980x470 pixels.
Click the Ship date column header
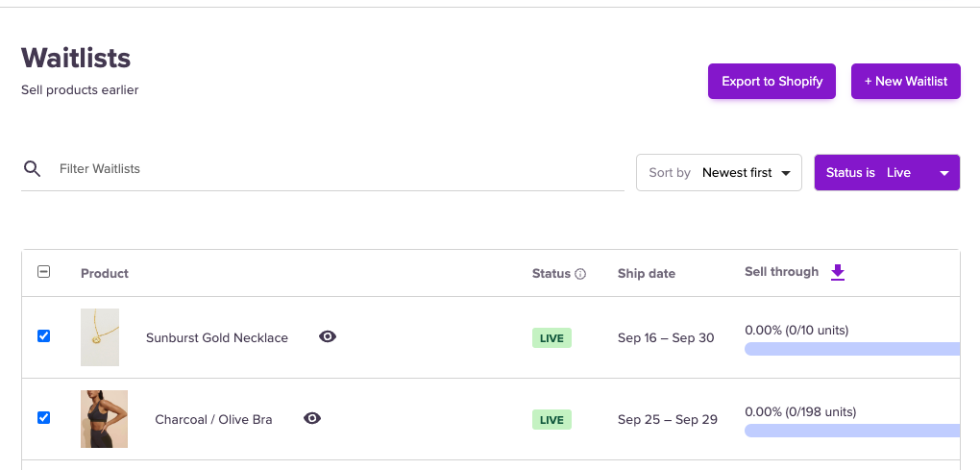tap(646, 274)
